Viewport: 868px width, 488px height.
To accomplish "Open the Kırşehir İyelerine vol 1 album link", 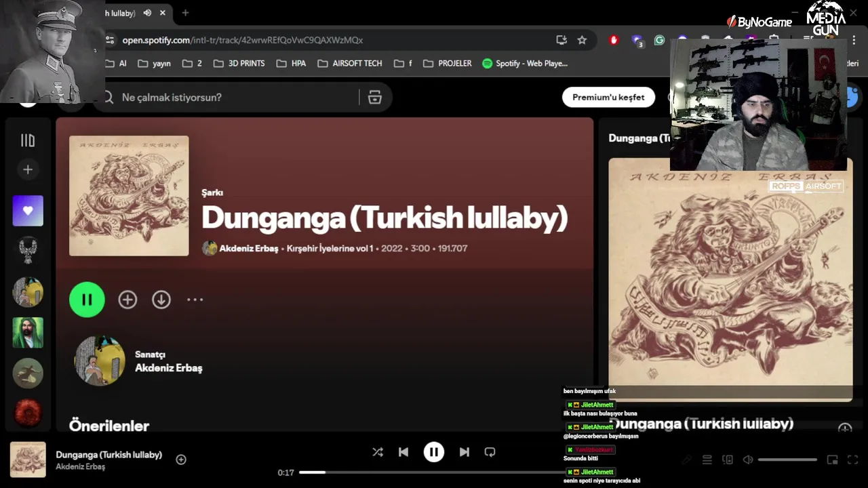I will (330, 248).
